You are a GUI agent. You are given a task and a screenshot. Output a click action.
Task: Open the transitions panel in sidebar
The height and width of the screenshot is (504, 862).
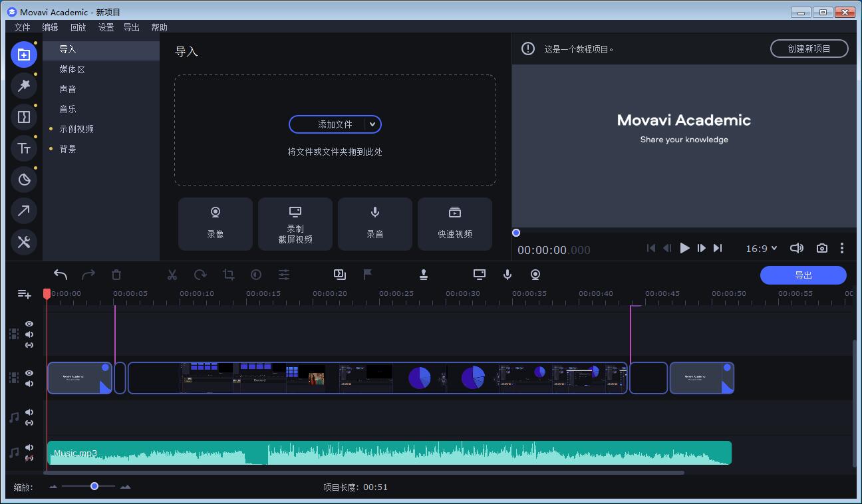coord(24,117)
